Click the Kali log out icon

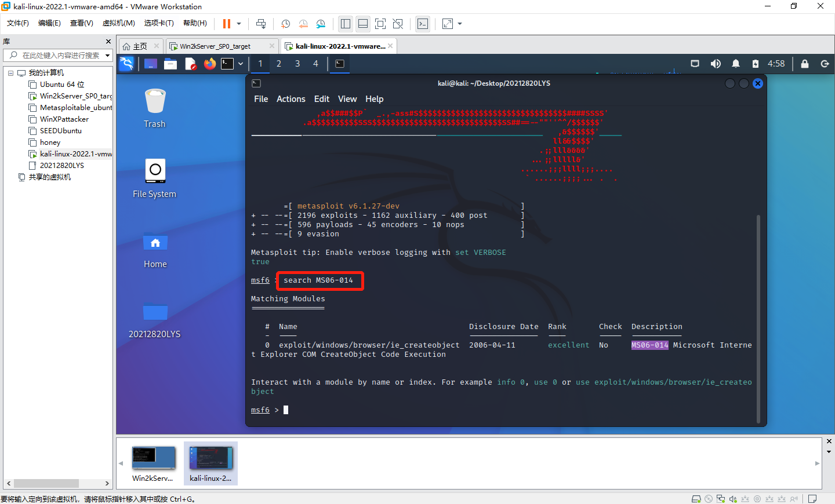pos(825,64)
